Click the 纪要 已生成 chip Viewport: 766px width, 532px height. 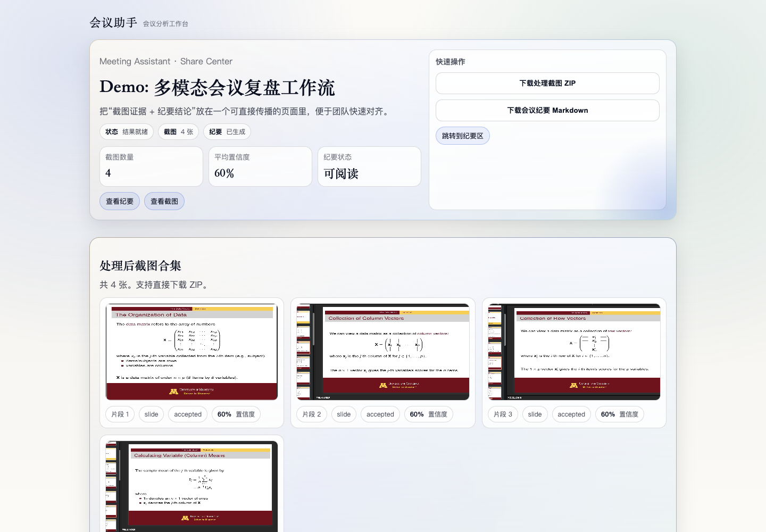(x=227, y=131)
